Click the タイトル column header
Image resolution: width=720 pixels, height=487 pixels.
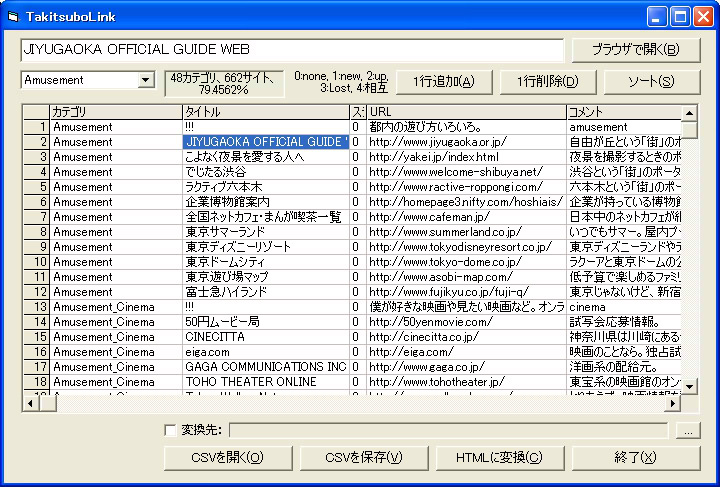pos(264,112)
